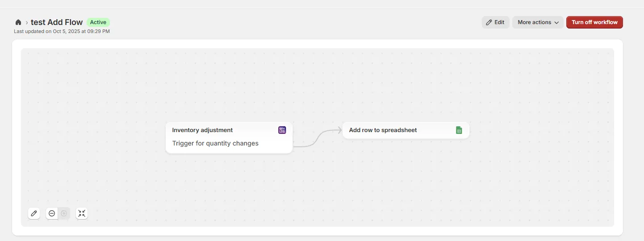Click the breadcrumb chevron separator

(x=26, y=22)
